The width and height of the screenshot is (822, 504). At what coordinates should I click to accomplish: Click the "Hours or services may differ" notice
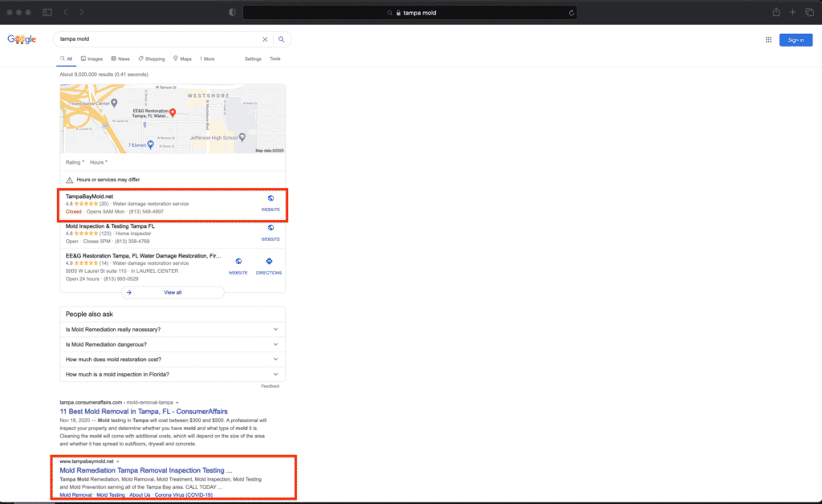(x=108, y=180)
